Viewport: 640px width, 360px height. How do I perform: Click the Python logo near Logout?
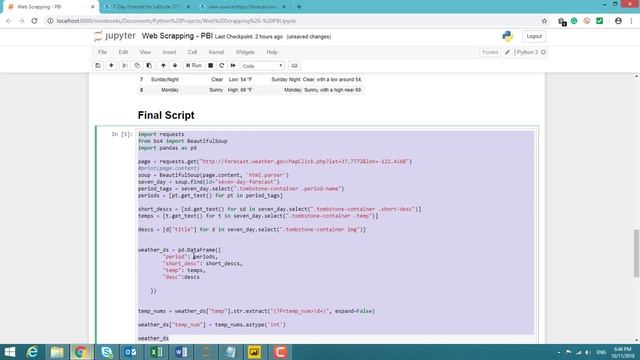(508, 36)
